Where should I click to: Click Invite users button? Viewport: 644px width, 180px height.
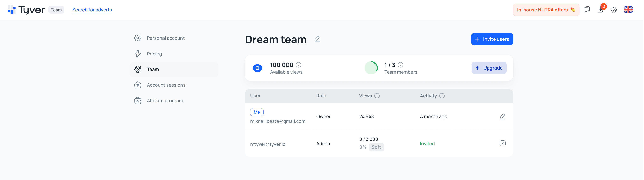click(x=492, y=39)
